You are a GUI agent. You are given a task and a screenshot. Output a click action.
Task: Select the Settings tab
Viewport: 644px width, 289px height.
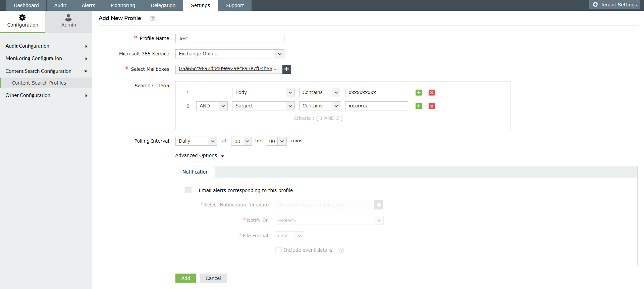click(200, 5)
